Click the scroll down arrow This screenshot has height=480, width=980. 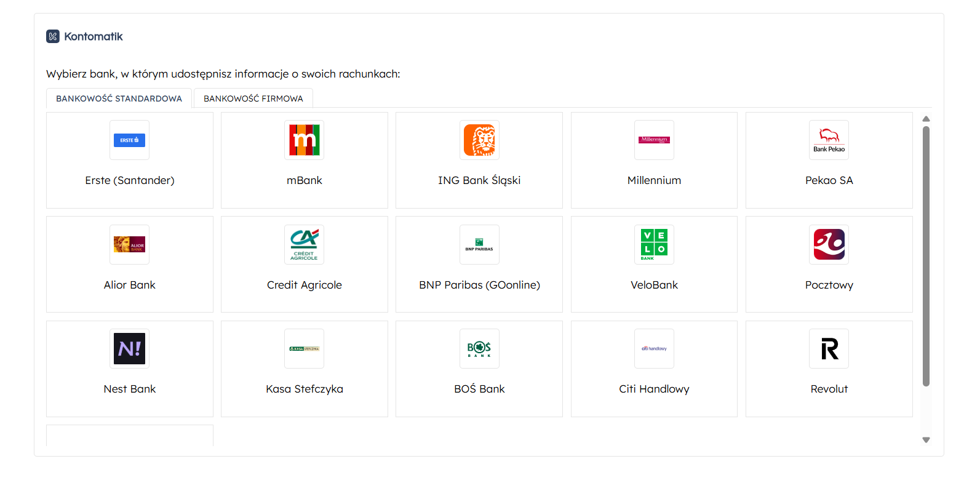coord(926,440)
